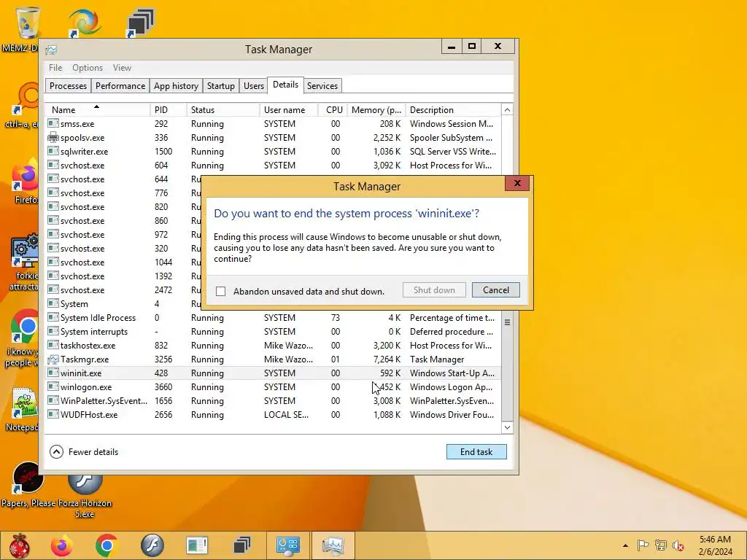
Task: Open the Options menu
Action: tap(88, 68)
